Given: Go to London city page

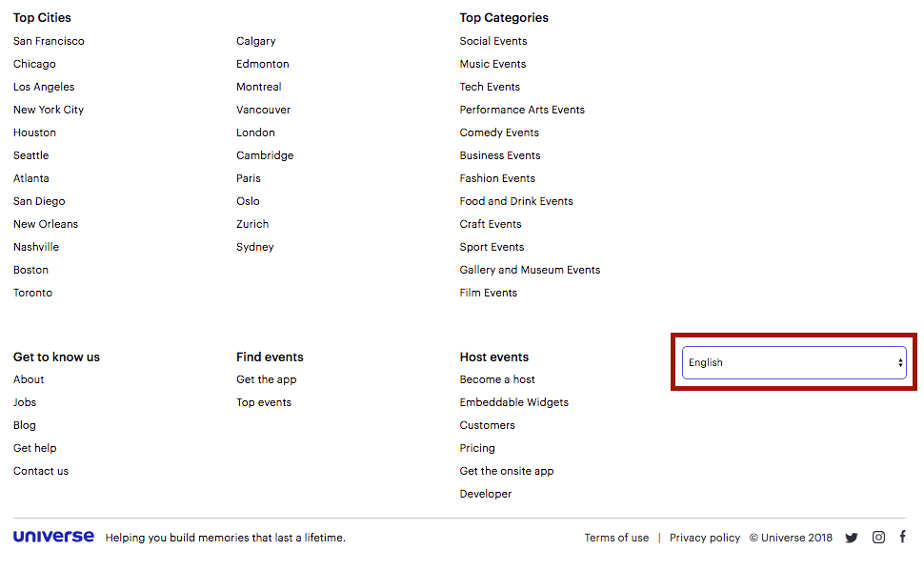Looking at the screenshot, I should 255,133.
